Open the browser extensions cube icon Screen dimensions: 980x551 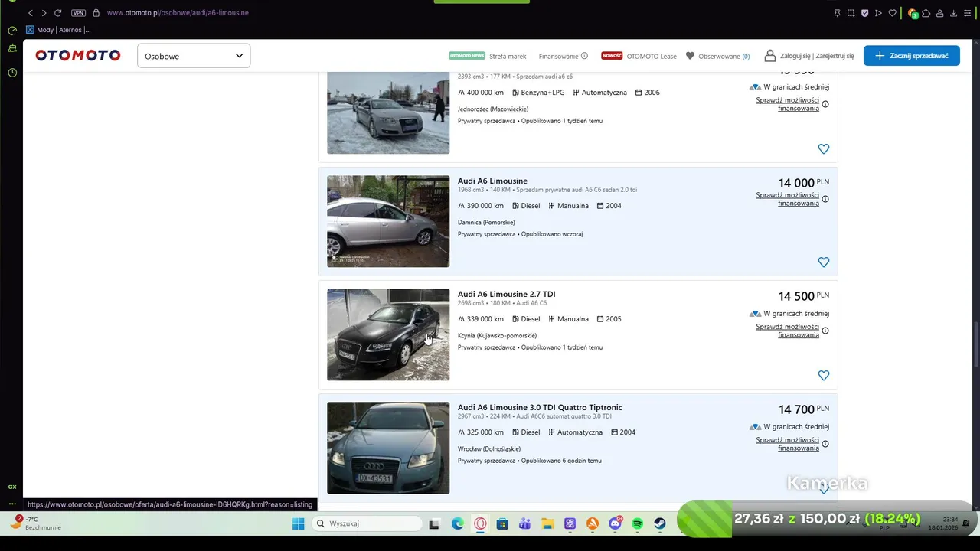pos(926,13)
